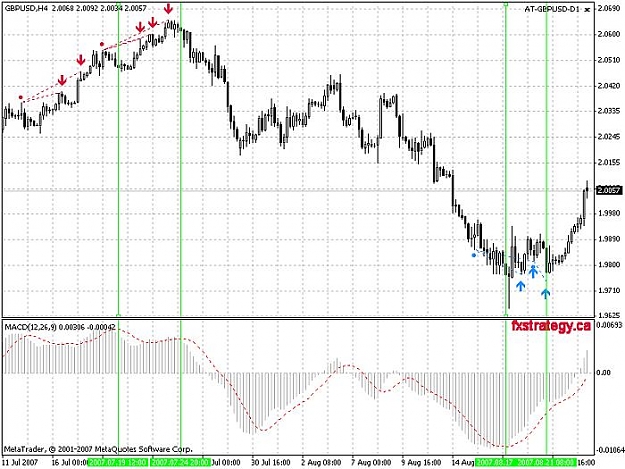Click the MACD(12,26,9) indicator label
This screenshot has width=625, height=469.
pyautogui.click(x=30, y=327)
